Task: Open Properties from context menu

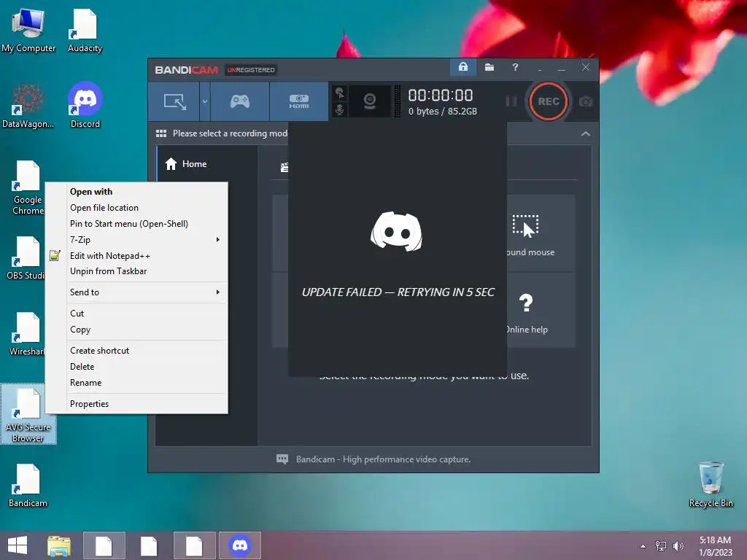Action: pos(136,404)
